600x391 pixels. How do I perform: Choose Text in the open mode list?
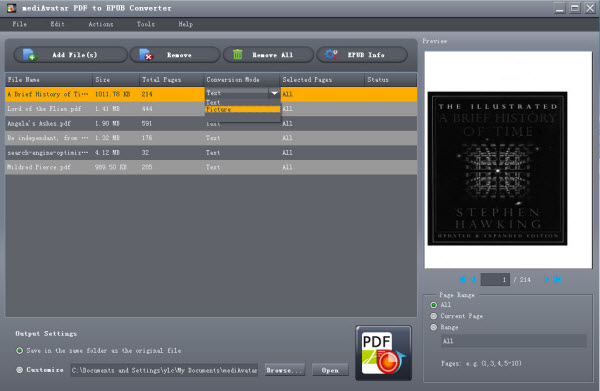pos(243,102)
